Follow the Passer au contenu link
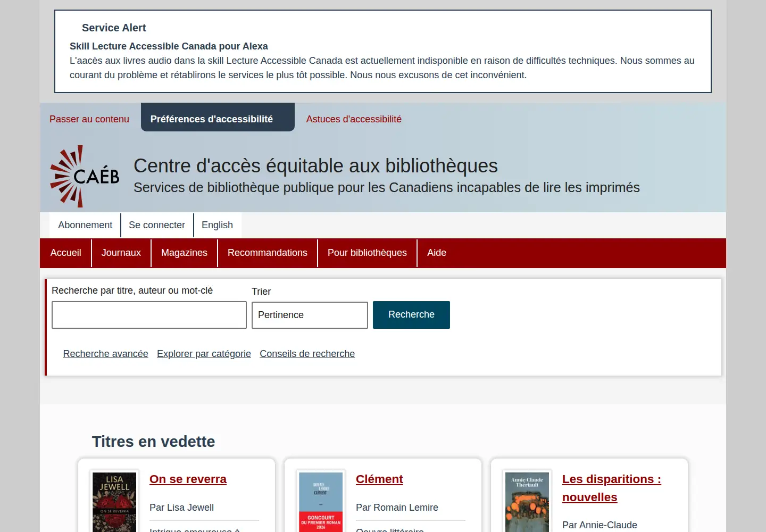This screenshot has width=766, height=532. [89, 119]
